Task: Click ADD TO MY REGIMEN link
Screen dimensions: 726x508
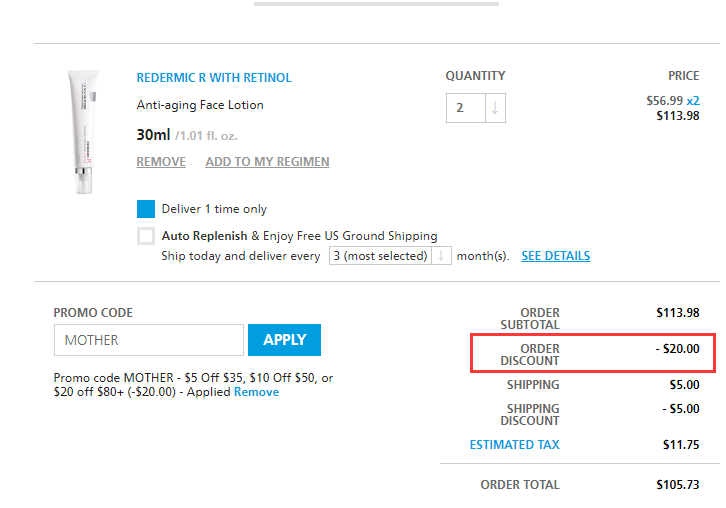Action: [x=267, y=162]
